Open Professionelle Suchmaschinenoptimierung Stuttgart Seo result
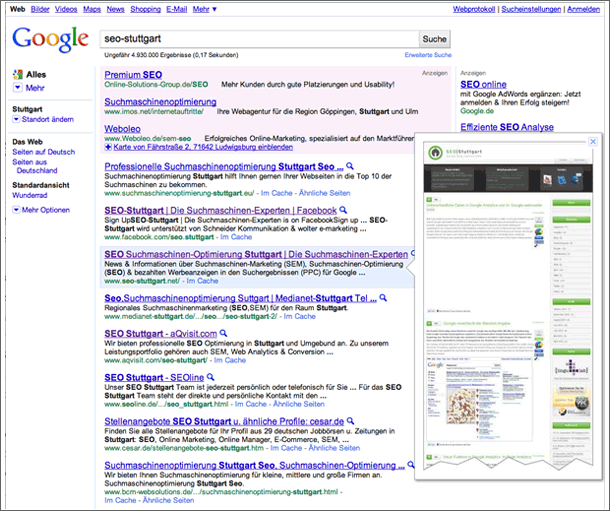Screen dimensions: 610x511 pos(224,166)
